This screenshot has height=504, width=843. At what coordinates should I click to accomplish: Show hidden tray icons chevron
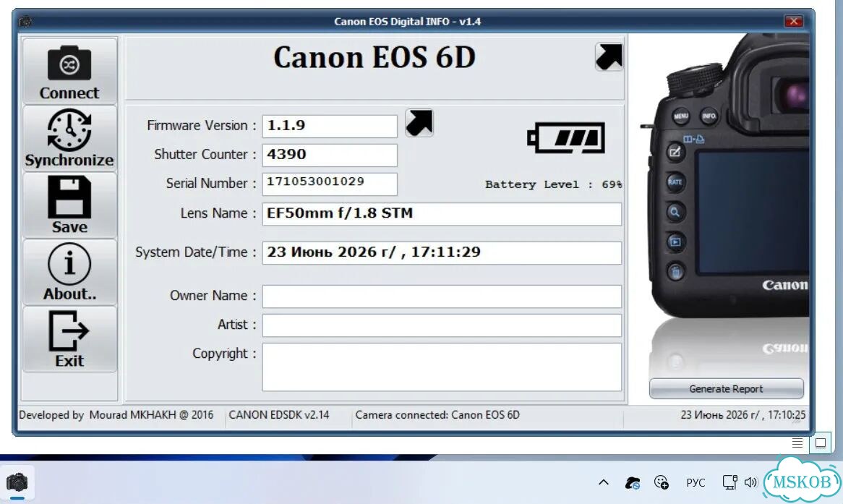point(604,482)
